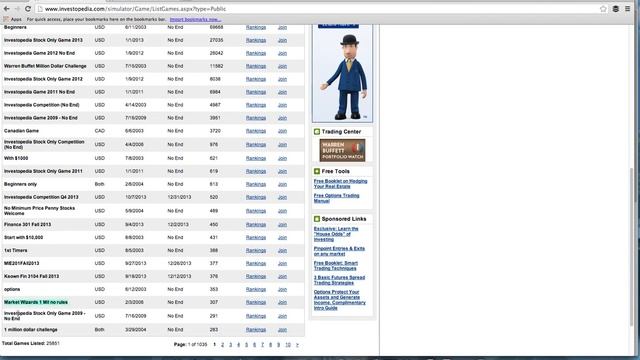640x360 pixels.
Task: Open Rankings for Beginners only
Action: (256, 184)
